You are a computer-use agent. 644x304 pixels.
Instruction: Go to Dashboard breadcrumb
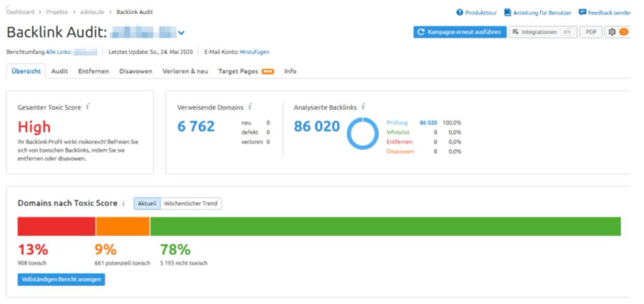click(20, 12)
